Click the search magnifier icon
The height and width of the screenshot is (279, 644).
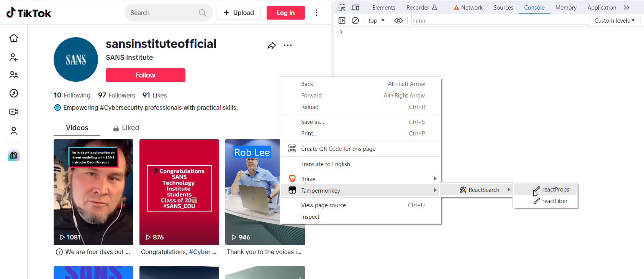pyautogui.click(x=202, y=13)
